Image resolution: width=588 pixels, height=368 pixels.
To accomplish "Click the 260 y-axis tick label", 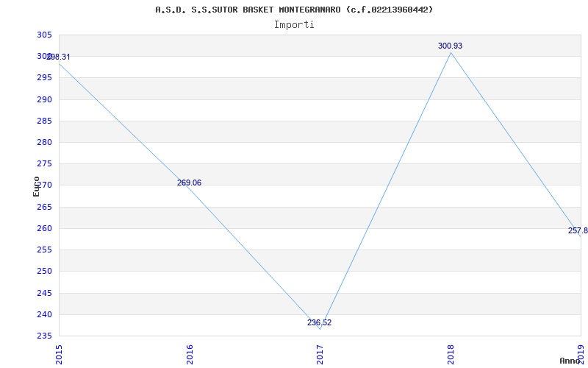I will tap(44, 229).
